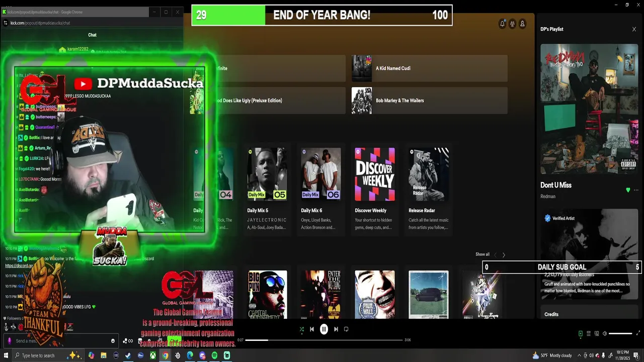The height and width of the screenshot is (362, 644).
Task: Toggle the Now Playing view icon
Action: [581, 333]
